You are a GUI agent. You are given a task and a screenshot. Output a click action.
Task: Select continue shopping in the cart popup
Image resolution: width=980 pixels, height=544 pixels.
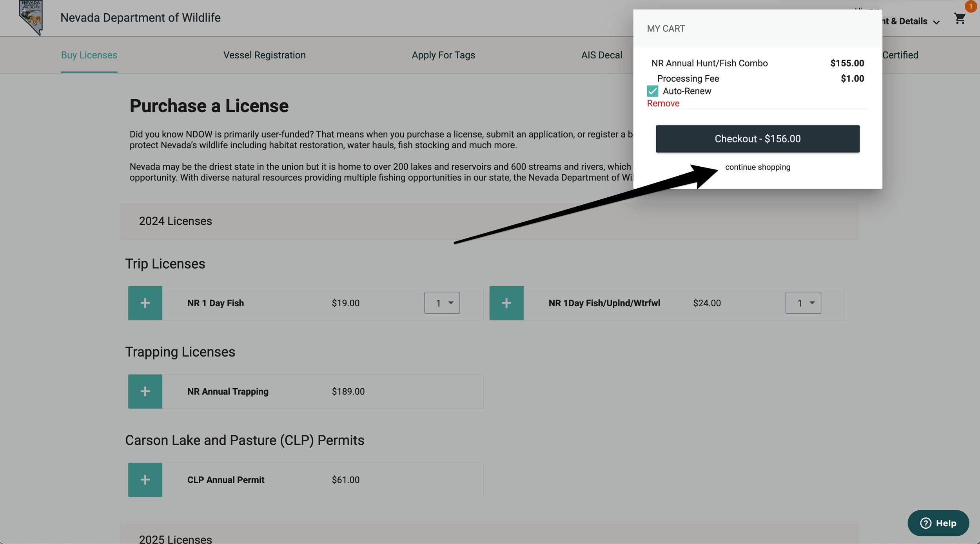757,167
